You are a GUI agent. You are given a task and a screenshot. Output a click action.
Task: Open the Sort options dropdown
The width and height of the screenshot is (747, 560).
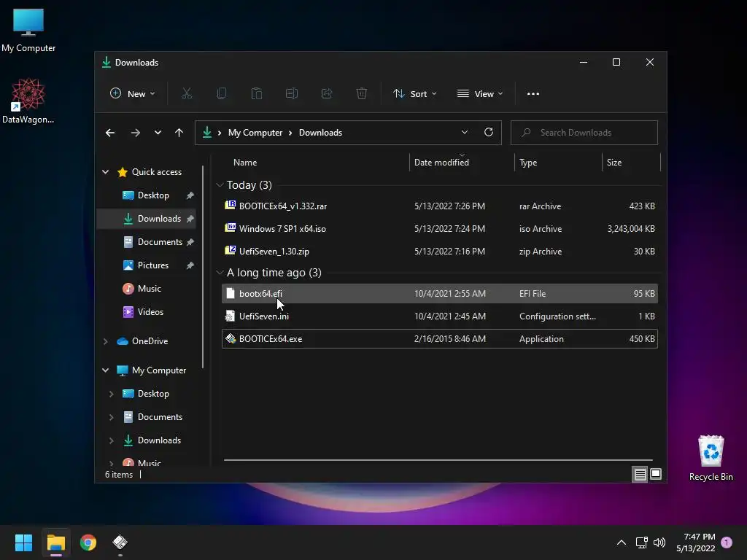coord(414,94)
